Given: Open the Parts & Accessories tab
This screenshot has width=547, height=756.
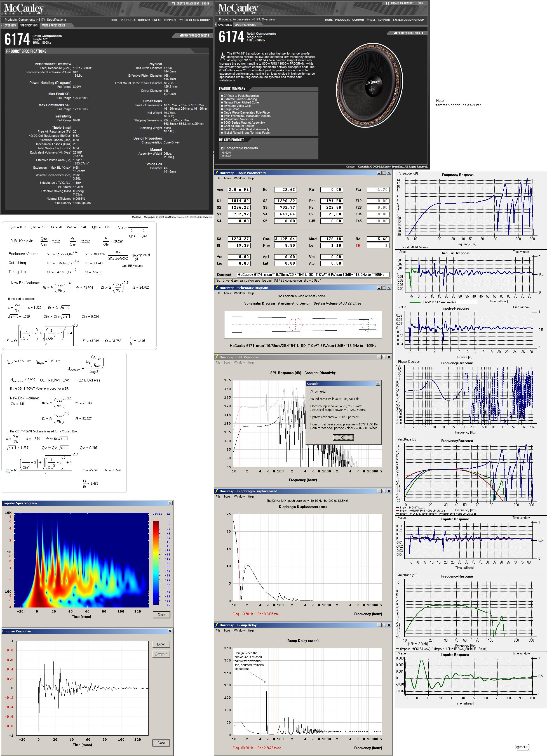Looking at the screenshot, I should tap(53, 25).
